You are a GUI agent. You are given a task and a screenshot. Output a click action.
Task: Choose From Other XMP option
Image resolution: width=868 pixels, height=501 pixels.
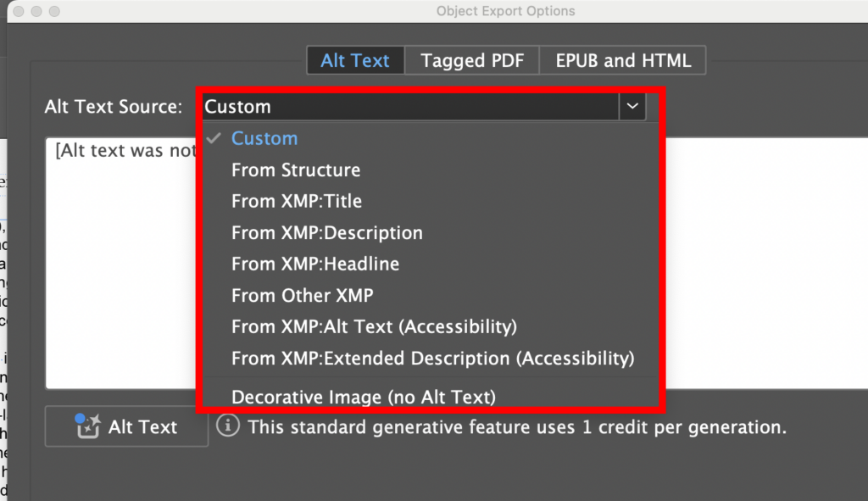(302, 295)
